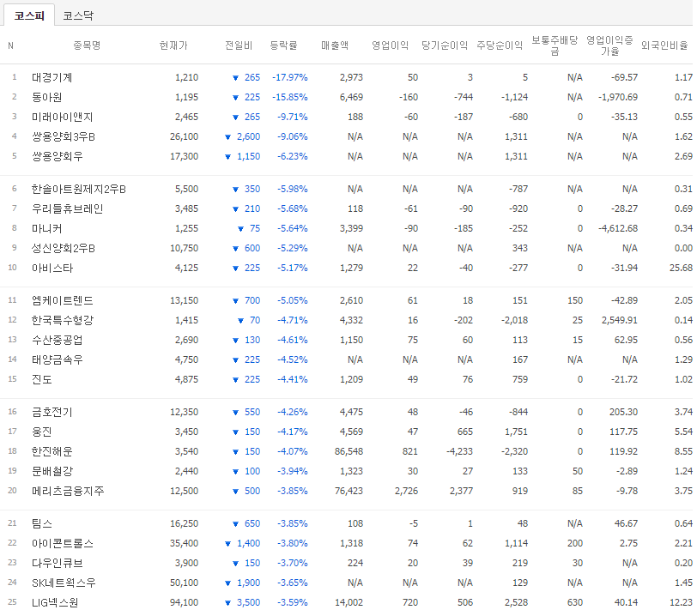Select the 2,600 price drop value
The image size is (697, 616).
point(248,136)
